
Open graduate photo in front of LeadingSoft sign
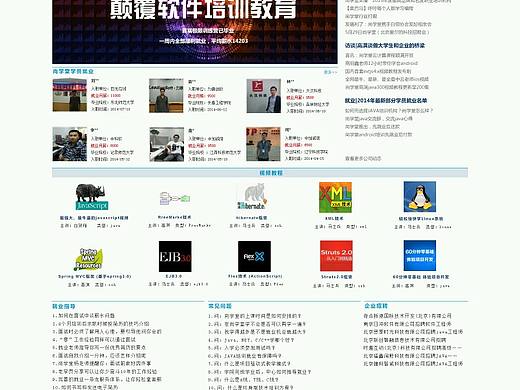click(166, 95)
